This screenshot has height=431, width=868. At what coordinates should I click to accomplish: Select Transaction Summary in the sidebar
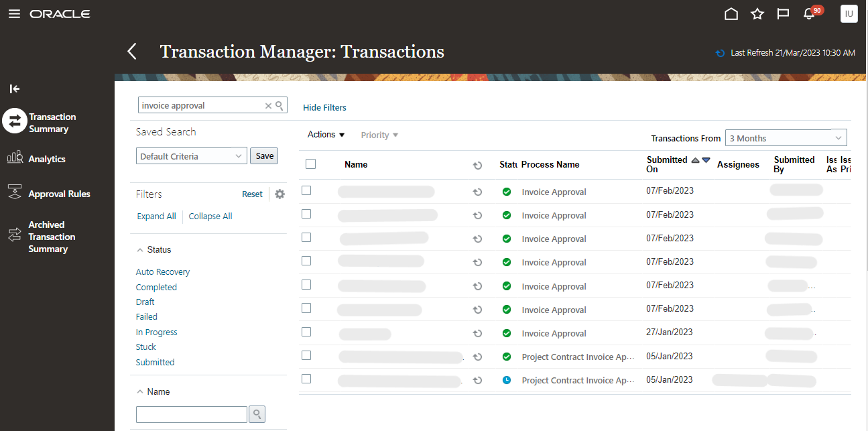point(53,121)
